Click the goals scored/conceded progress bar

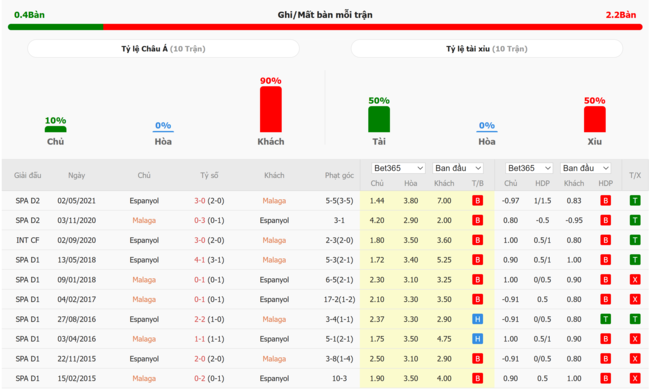pyautogui.click(x=325, y=27)
